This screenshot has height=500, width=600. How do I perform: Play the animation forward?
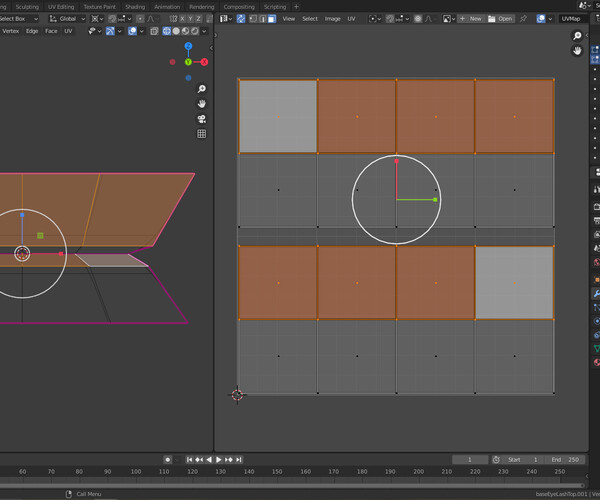click(x=219, y=459)
